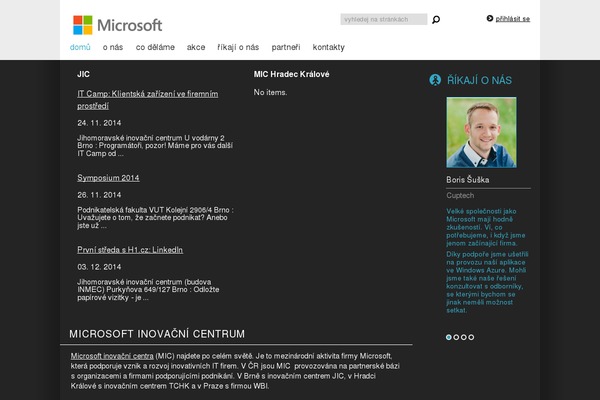Open První středa s H1.cz: LinkedIn link
The image size is (600, 400).
click(130, 250)
